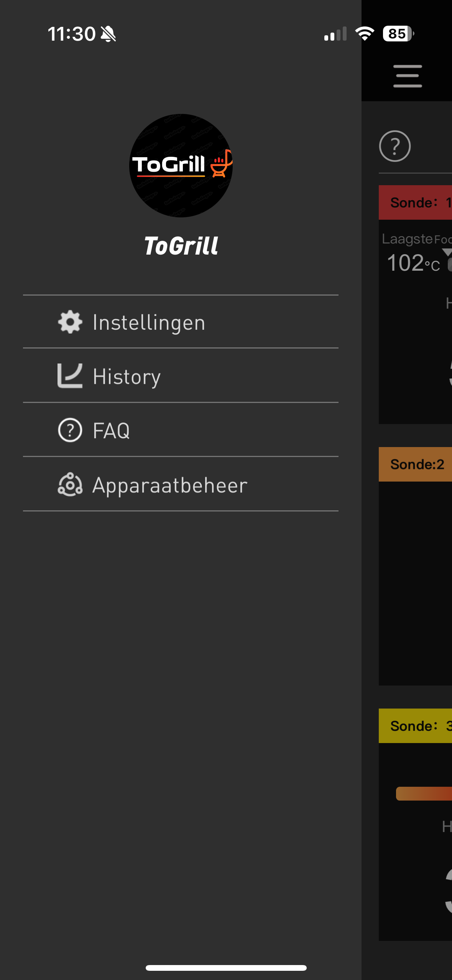Open Apparaatbeheer from the menu
452x980 pixels.
tap(170, 485)
